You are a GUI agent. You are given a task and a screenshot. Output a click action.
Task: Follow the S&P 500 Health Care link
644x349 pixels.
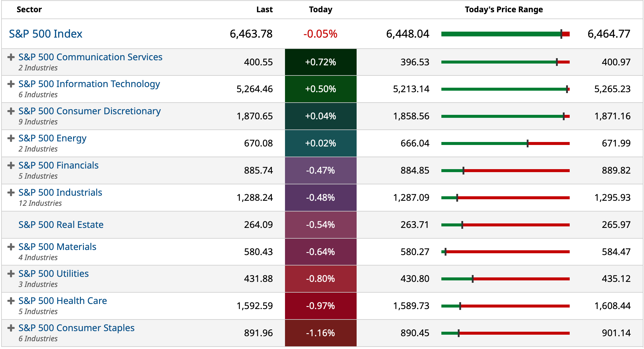tap(63, 301)
